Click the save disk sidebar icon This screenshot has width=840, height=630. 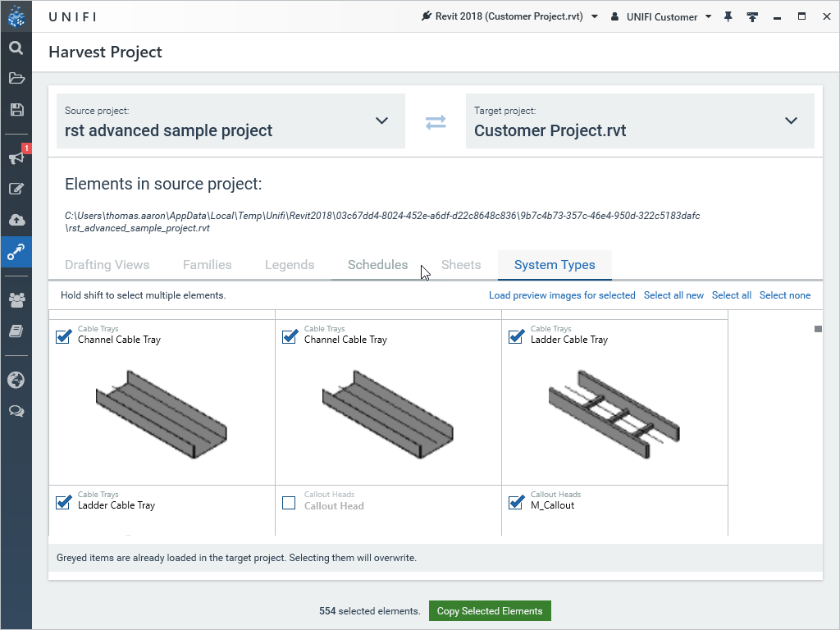16,110
